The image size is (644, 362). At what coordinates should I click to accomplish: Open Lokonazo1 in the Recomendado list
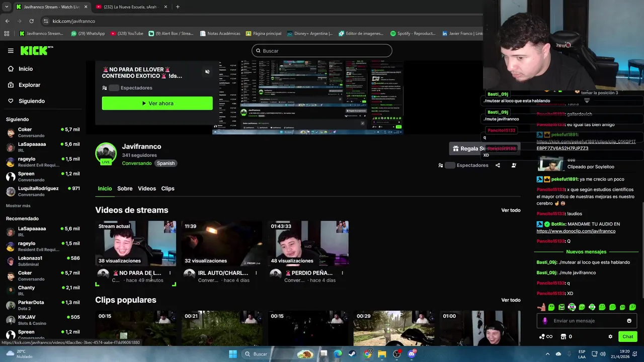pyautogui.click(x=43, y=261)
